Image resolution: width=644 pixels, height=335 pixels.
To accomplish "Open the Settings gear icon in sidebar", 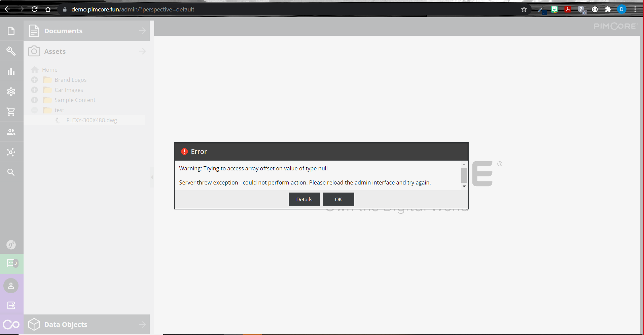I will coord(11,92).
